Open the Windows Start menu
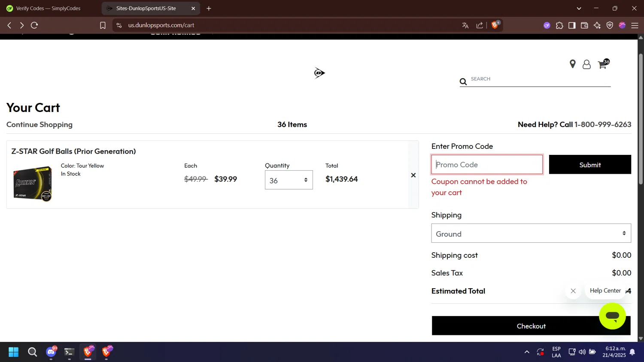This screenshot has width=644, height=362. coord(13,352)
